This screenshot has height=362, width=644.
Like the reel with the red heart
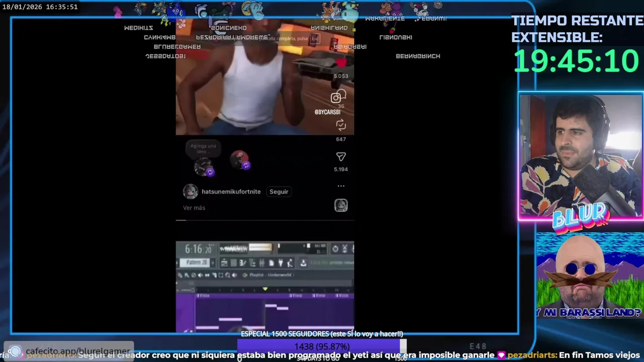[341, 63]
